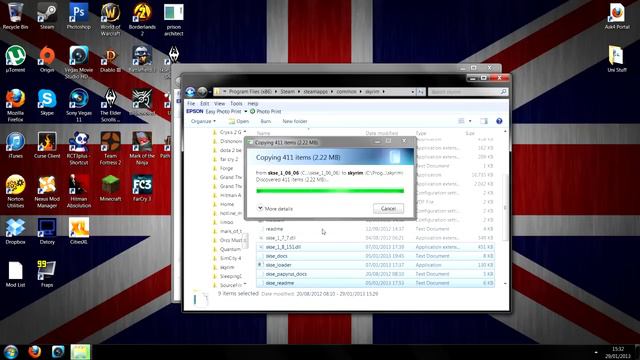This screenshot has width=640, height=360.
Task: Click the file list vertical scrollbar
Action: coord(505,207)
